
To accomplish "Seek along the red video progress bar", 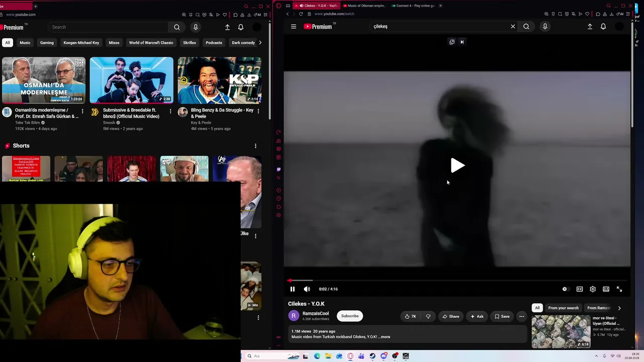I will click(458, 281).
